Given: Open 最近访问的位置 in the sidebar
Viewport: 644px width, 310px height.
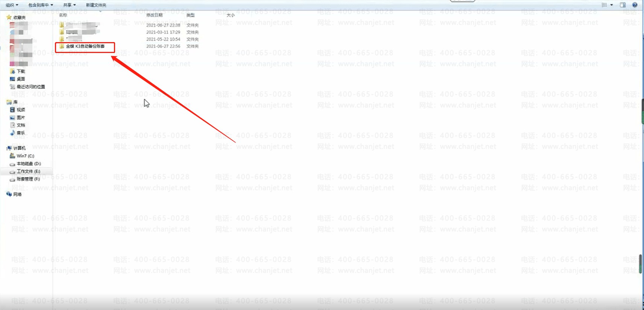Looking at the screenshot, I should coord(30,86).
